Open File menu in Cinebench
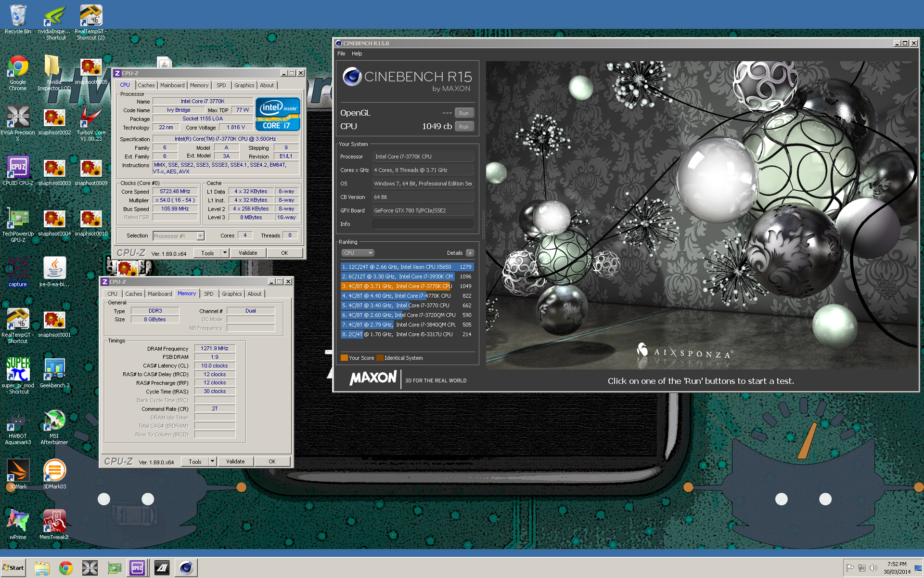This screenshot has height=578, width=924. [x=341, y=53]
